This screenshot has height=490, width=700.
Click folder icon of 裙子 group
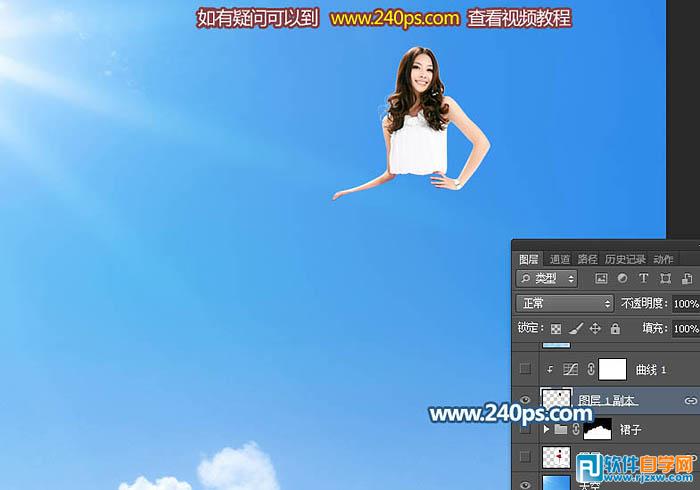(x=561, y=429)
